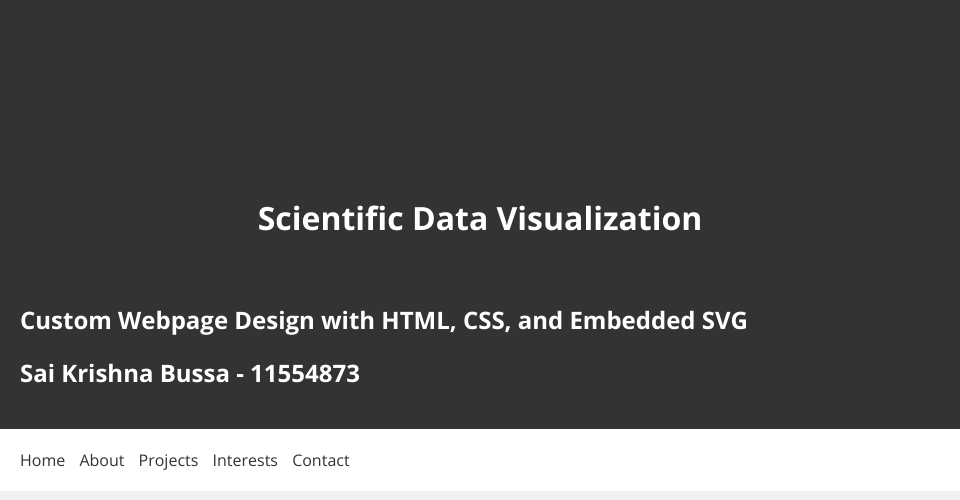Jump to the Contact link
Viewport: 960px width, 500px height.
(x=321, y=460)
